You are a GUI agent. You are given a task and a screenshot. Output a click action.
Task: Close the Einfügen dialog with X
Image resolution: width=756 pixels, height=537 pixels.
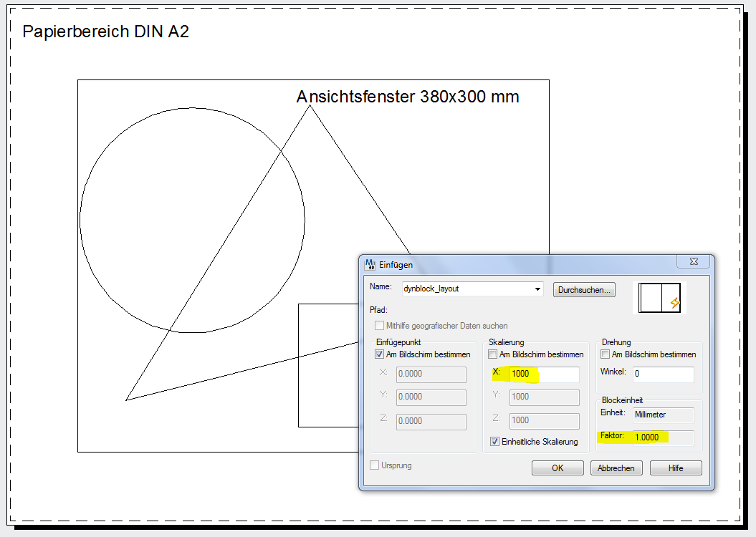click(x=694, y=263)
